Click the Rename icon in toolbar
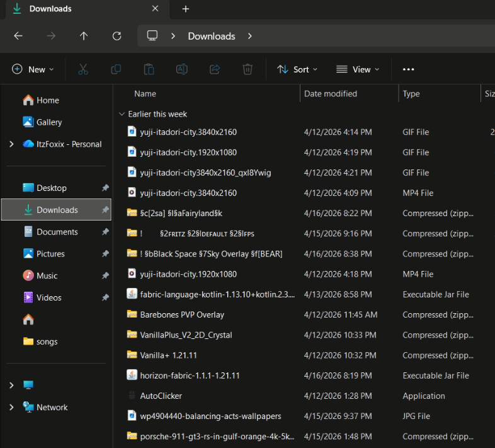The height and width of the screenshot is (448, 495). tap(182, 69)
